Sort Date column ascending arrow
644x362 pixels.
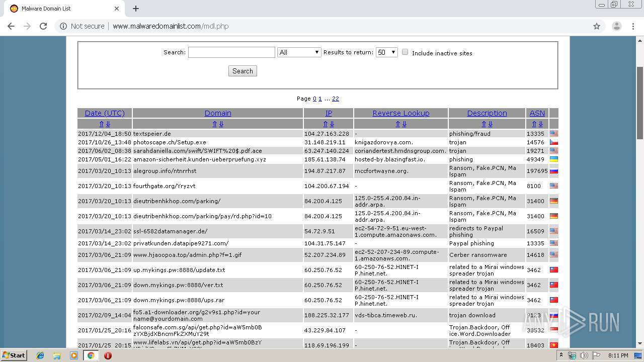click(102, 124)
